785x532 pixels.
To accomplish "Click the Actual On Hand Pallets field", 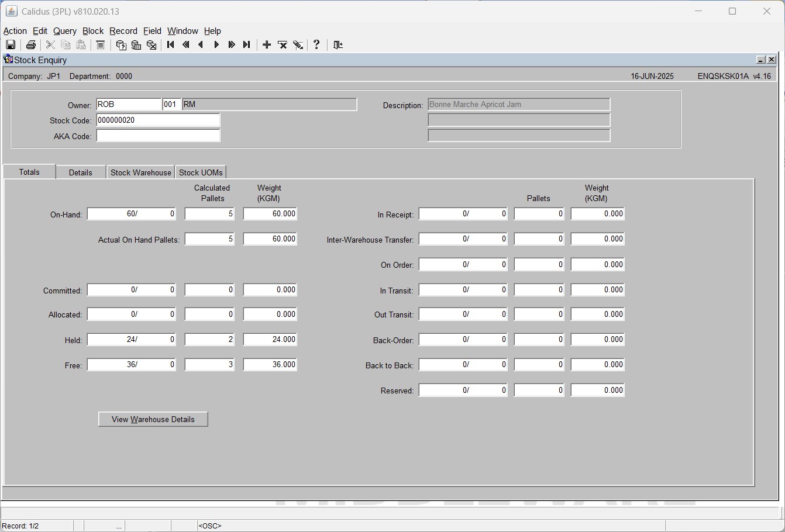I will point(209,239).
